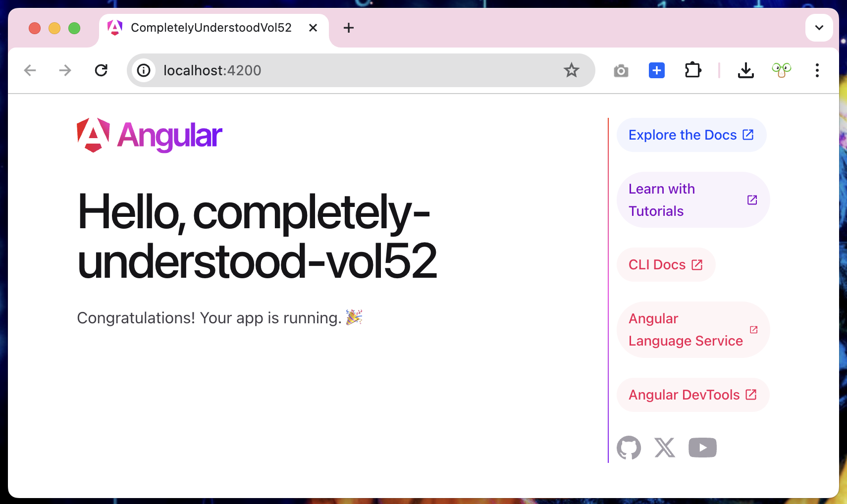Click the green-eyed profile avatar icon

pos(781,70)
